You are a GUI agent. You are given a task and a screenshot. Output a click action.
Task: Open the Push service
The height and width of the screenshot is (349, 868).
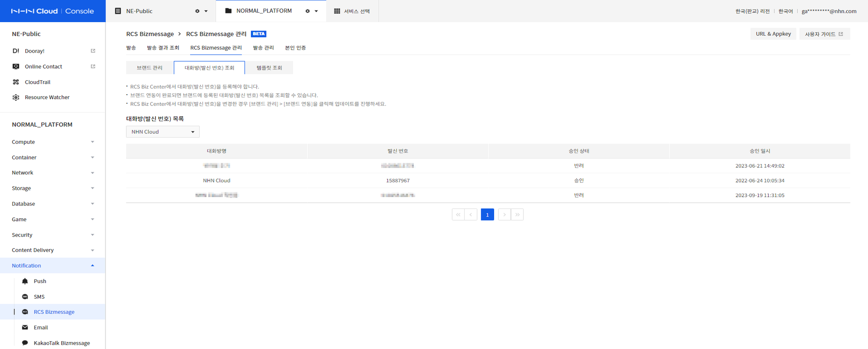(40, 281)
